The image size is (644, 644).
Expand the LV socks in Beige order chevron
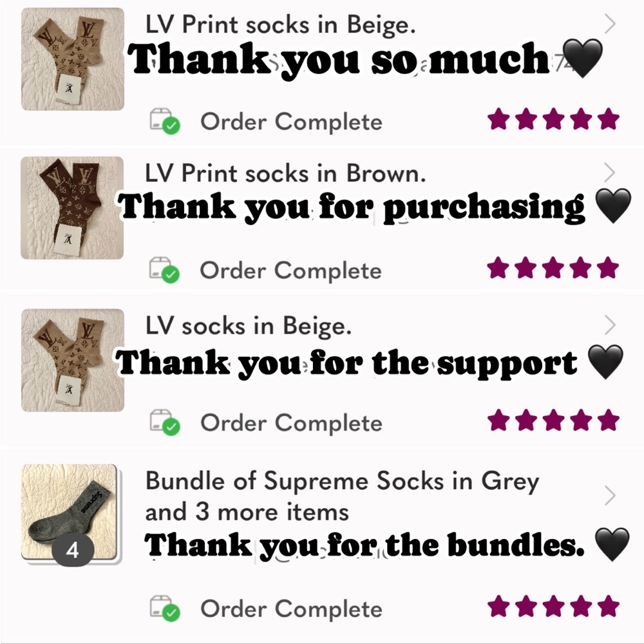611,324
